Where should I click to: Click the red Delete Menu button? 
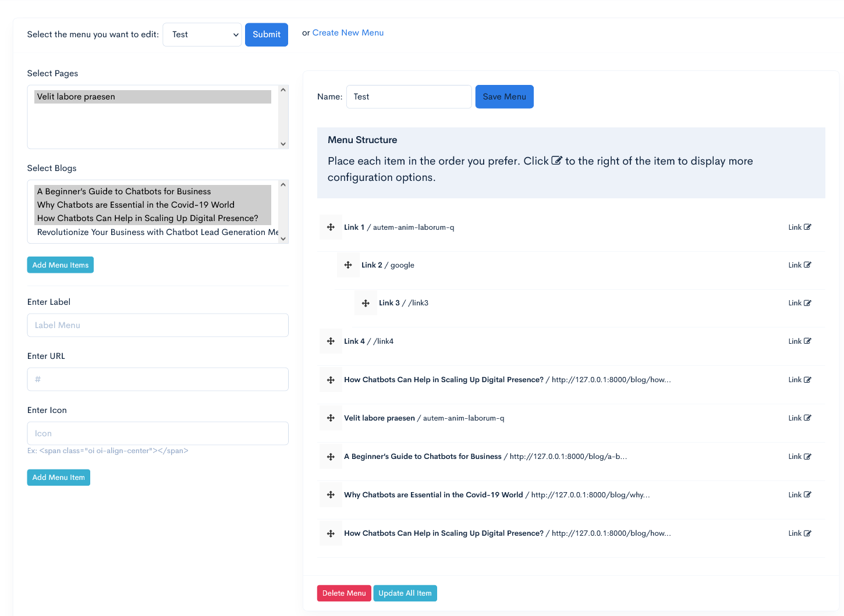pyautogui.click(x=344, y=593)
